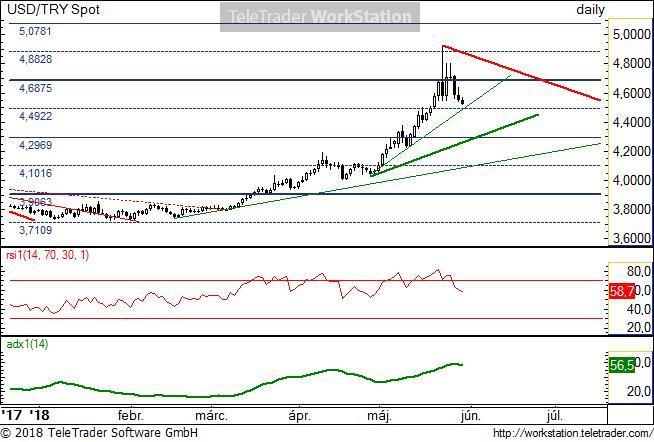Viewport: 654px width, 442px height.
Task: Click the red RSI value badge 58,7
Action: 622,291
